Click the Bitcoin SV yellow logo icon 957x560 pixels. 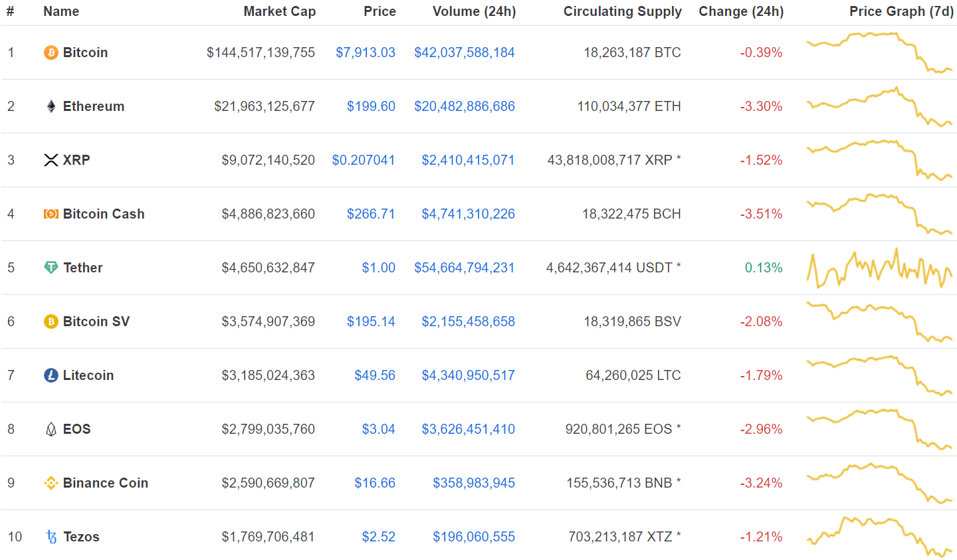point(51,322)
